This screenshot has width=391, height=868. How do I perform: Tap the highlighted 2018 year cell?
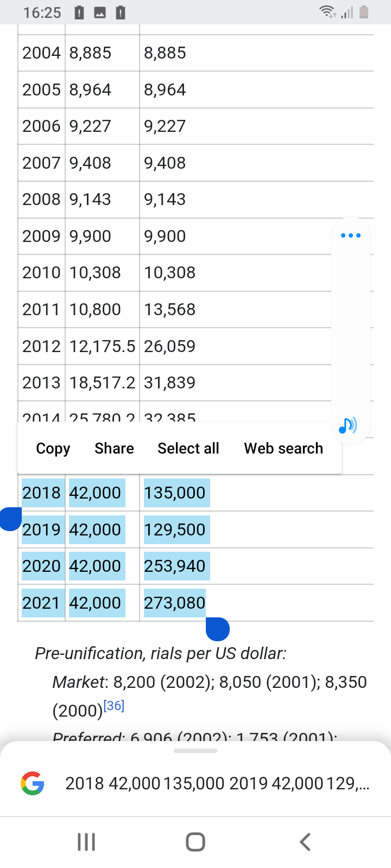(41, 493)
